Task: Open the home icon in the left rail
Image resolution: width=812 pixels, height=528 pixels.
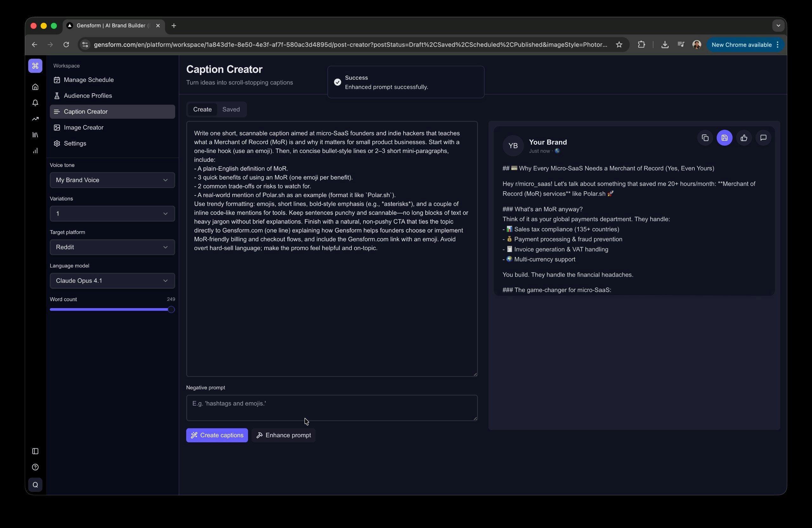Action: (x=35, y=87)
